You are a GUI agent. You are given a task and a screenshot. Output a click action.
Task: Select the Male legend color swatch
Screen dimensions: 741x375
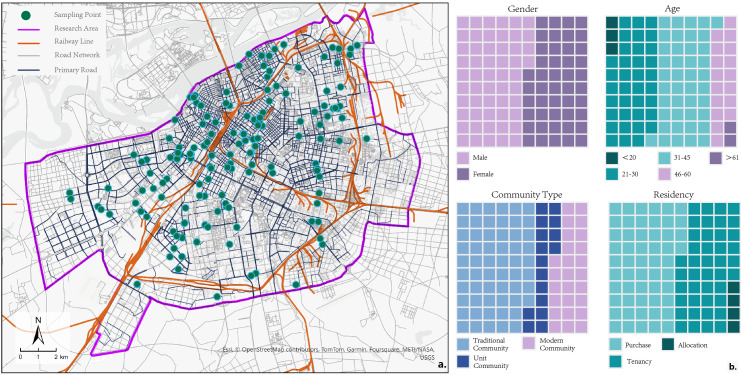tap(463, 158)
